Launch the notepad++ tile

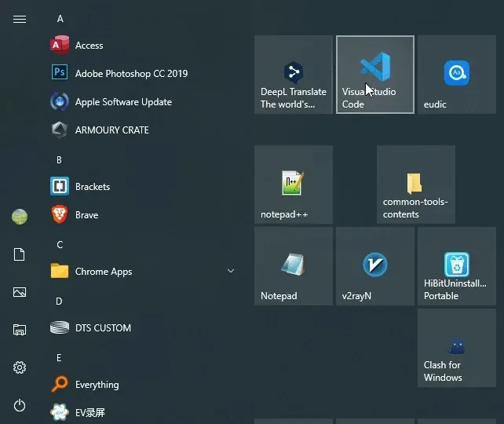[x=294, y=185]
